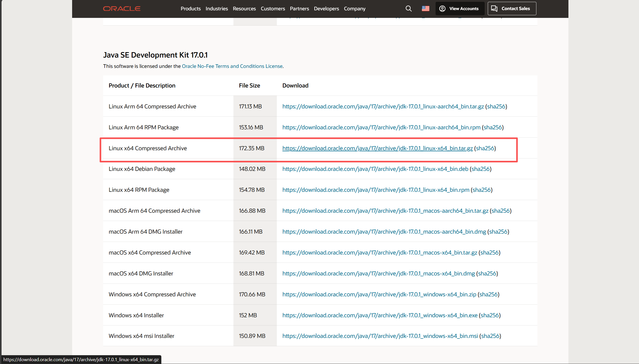Open the Resources menu
This screenshot has width=639, height=364.
(244, 9)
